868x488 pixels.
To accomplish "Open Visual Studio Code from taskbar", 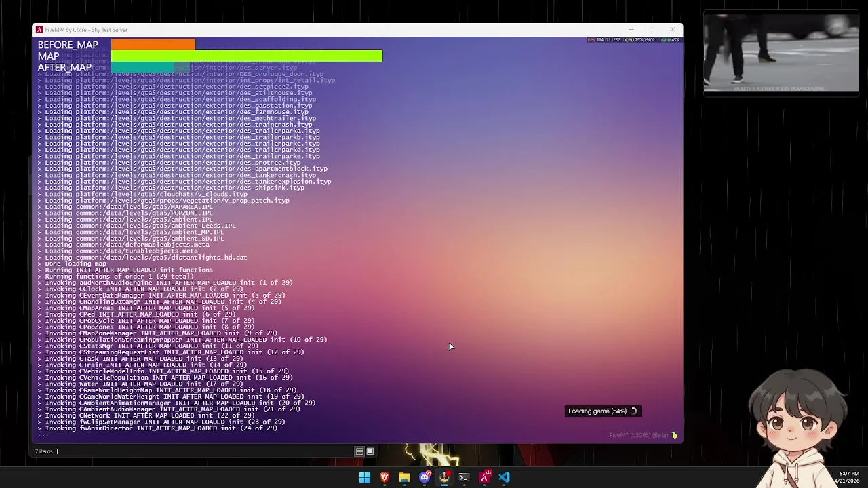I will (504, 477).
